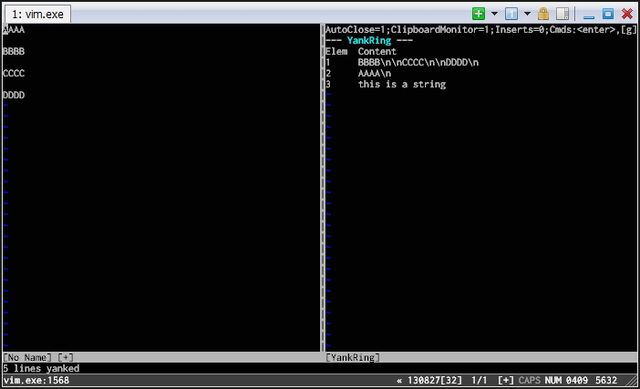Click the vim.exe:1568 process label
The width and height of the screenshot is (640, 389).
(36, 380)
